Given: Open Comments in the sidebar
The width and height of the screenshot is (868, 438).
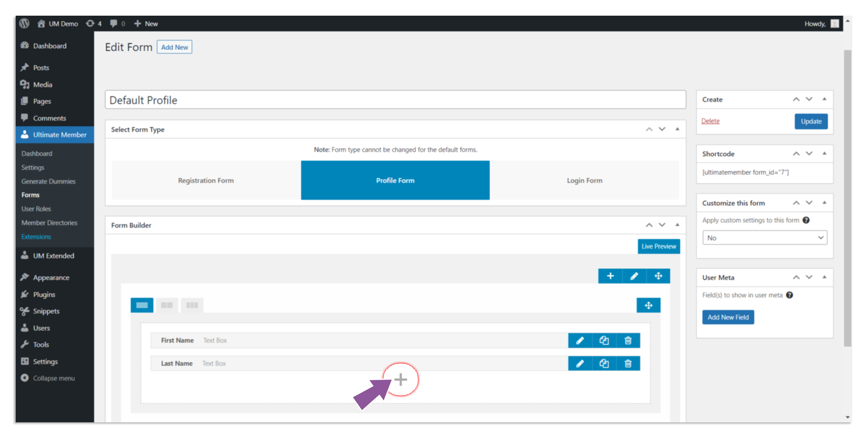Looking at the screenshot, I should pyautogui.click(x=50, y=118).
